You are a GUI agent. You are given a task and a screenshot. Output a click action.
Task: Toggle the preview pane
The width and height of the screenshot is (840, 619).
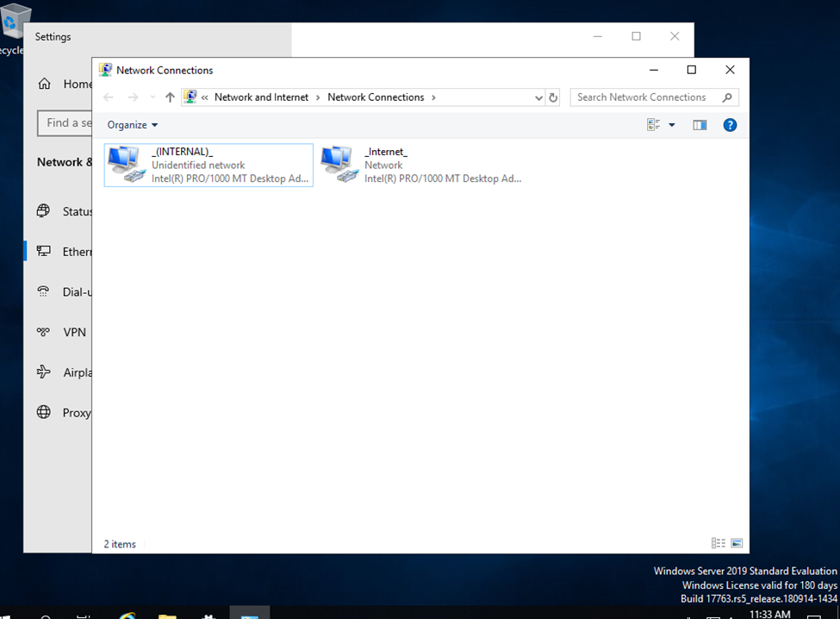pyautogui.click(x=700, y=125)
